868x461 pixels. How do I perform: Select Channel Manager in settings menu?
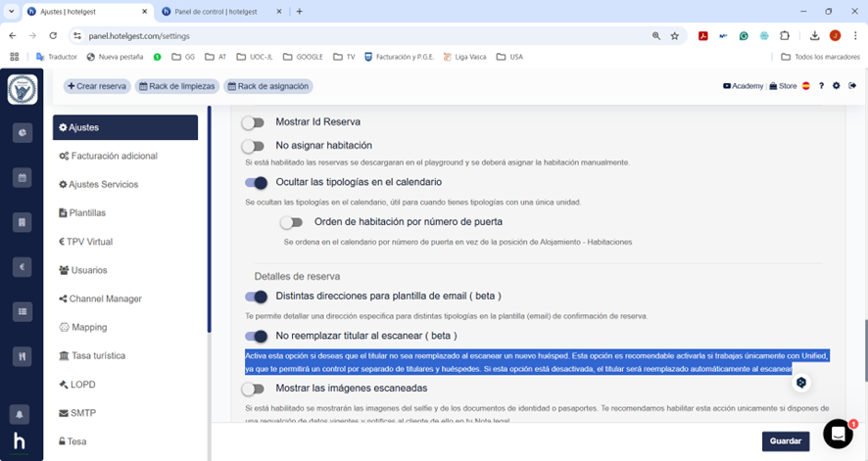[106, 299]
